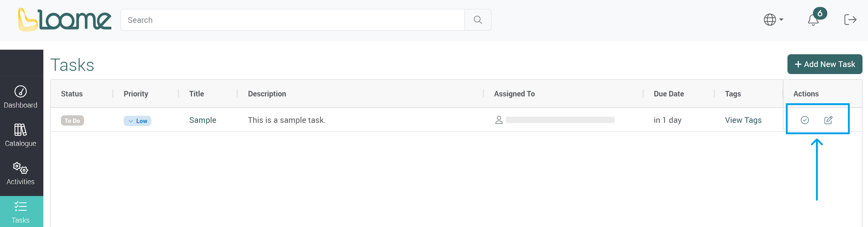Open the View Tags link

pos(743,120)
